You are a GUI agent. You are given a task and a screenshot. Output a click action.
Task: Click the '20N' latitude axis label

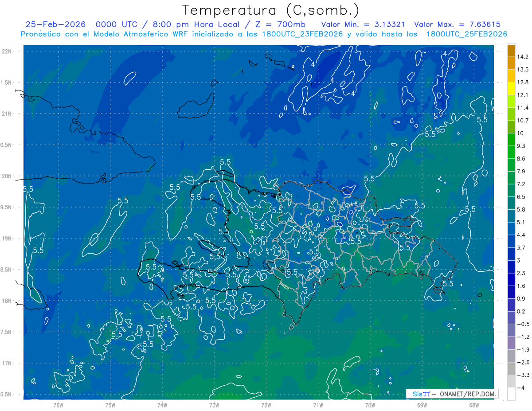point(8,176)
